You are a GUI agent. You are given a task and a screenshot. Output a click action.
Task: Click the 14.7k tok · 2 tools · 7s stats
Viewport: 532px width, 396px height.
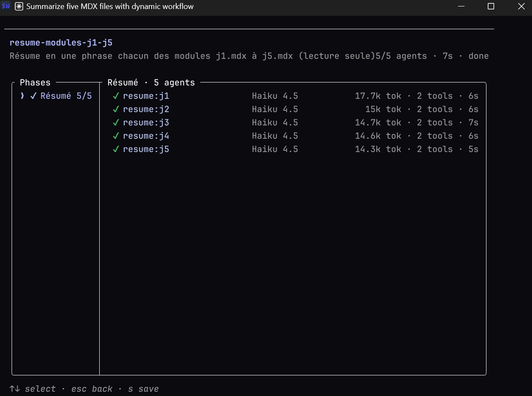coord(417,122)
